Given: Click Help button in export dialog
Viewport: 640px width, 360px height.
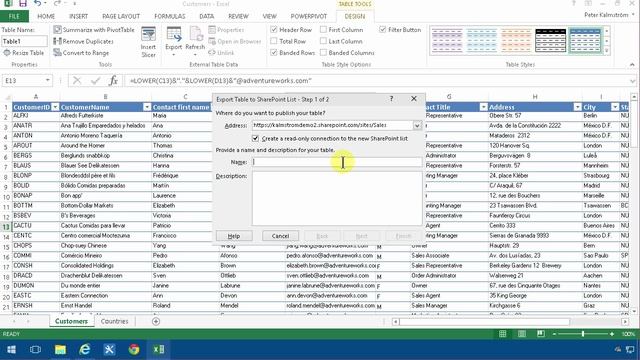Looking at the screenshot, I should [x=234, y=236].
